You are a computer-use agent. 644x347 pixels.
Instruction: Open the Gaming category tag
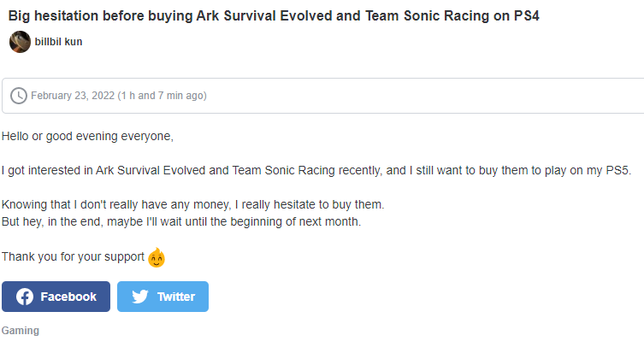[x=21, y=331]
